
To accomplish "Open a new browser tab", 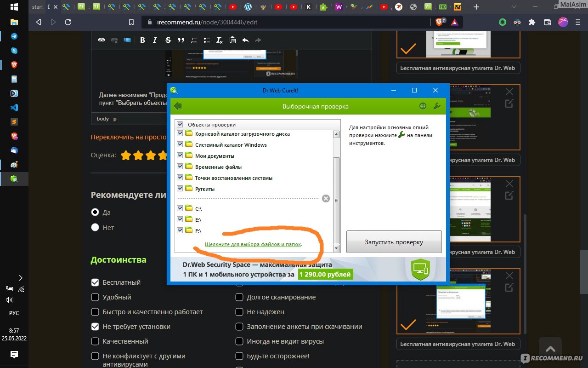I will [x=476, y=7].
